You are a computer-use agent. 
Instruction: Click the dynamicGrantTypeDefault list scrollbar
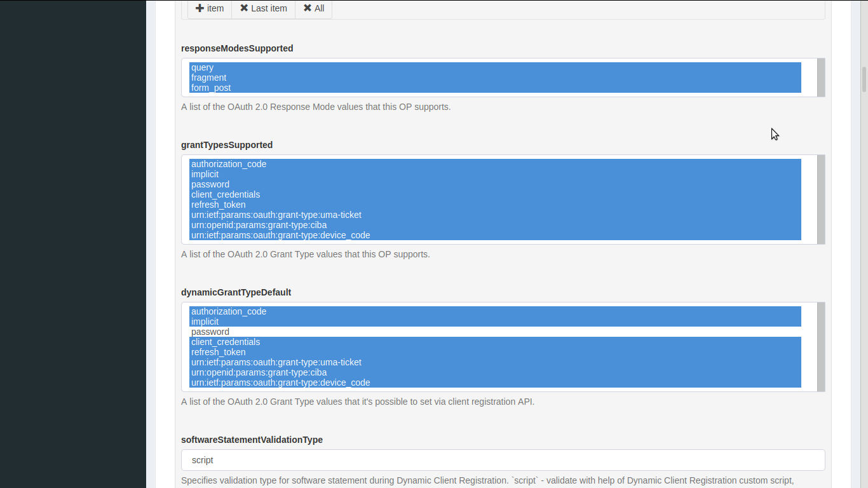point(821,347)
